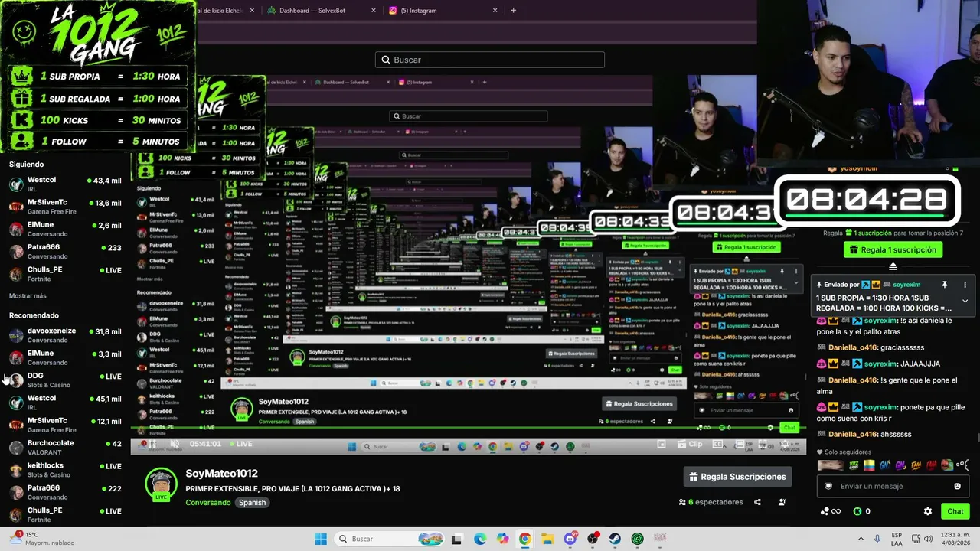Click the microphone icon in system tray
This screenshot has height=551, width=980.
pyautogui.click(x=877, y=539)
